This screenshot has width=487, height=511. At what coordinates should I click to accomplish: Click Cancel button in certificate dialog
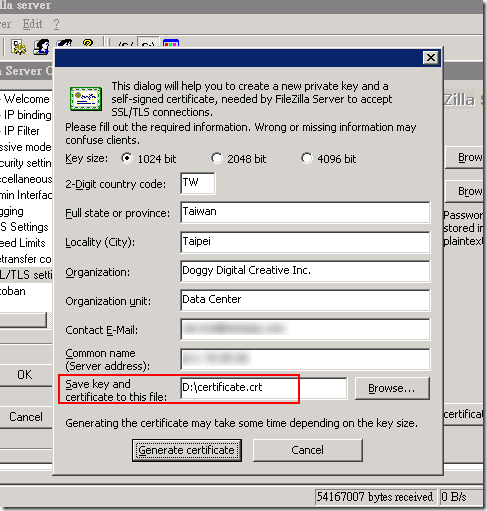(x=307, y=450)
